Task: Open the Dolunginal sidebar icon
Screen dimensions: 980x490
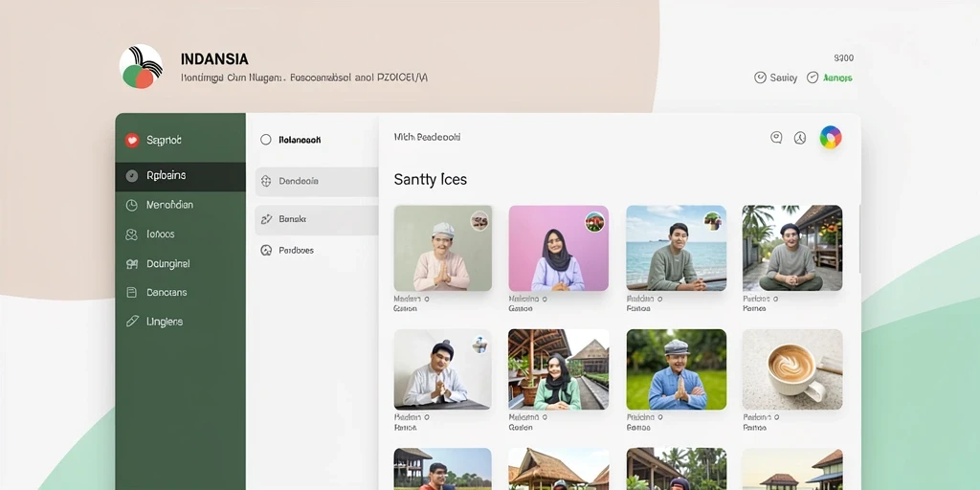Action: [x=132, y=264]
